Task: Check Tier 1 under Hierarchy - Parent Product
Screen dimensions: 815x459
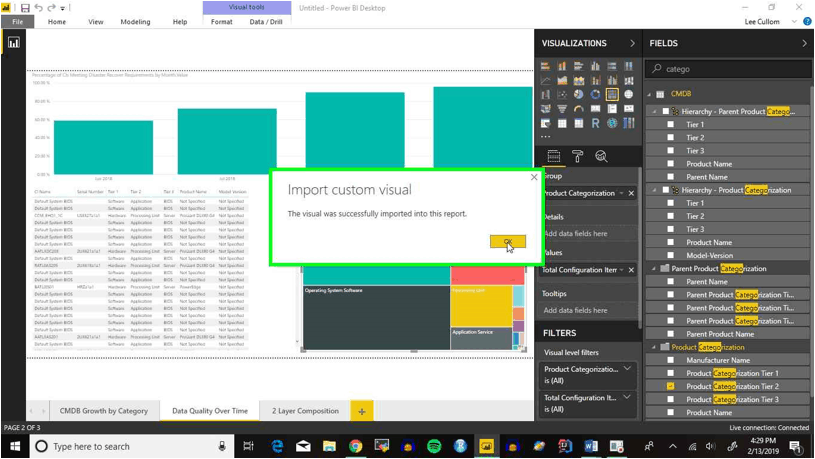Action: (x=671, y=124)
